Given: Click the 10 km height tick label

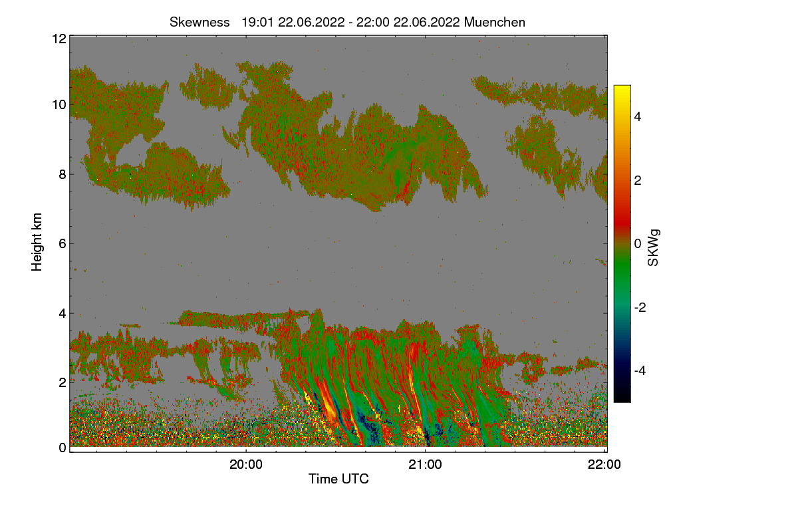Looking at the screenshot, I should click(x=59, y=104).
